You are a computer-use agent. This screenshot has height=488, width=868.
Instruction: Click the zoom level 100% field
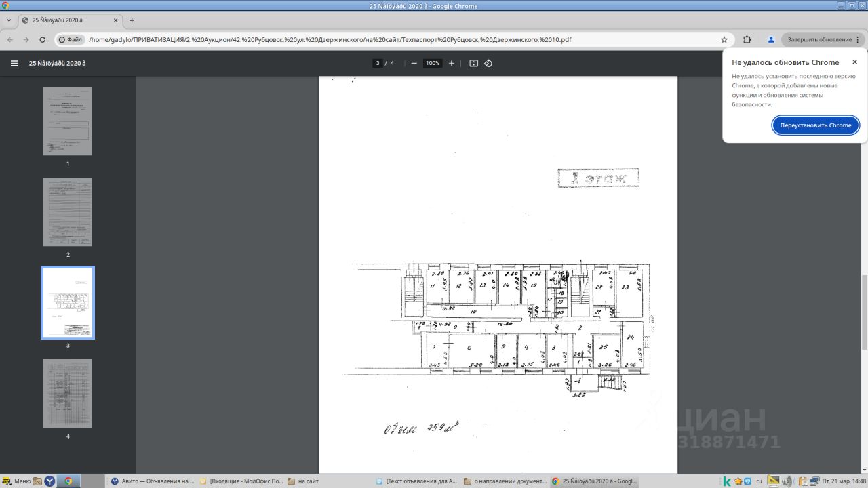point(433,63)
